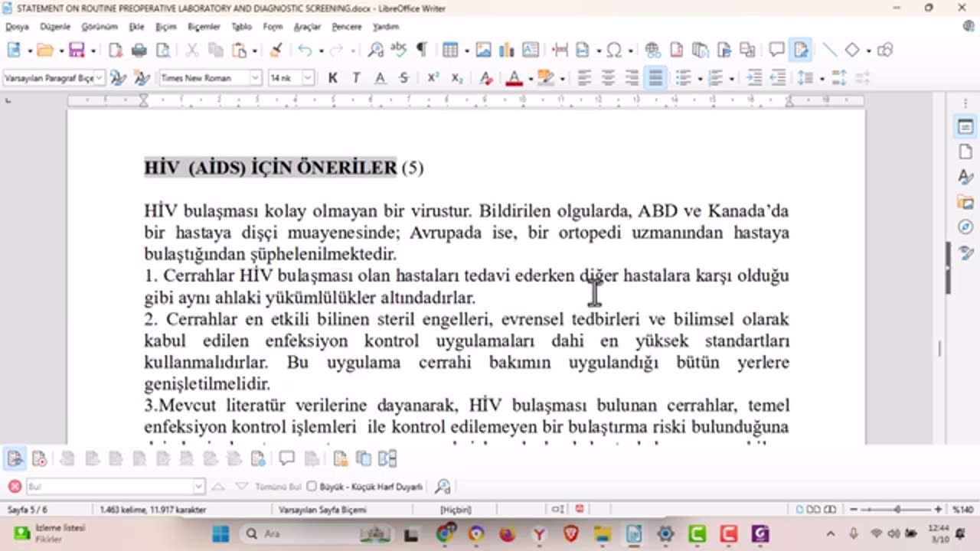Open the Düzenle menu

pyautogui.click(x=55, y=27)
